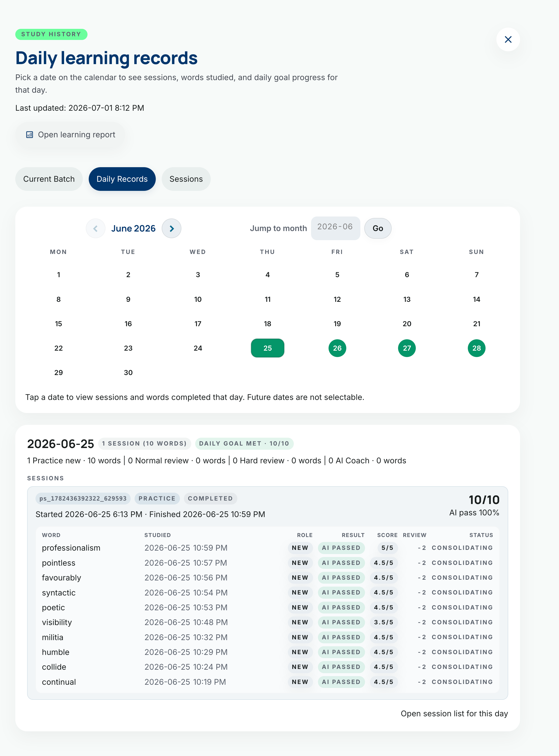Select June 29 on the calendar
The width and height of the screenshot is (559, 756).
point(59,372)
